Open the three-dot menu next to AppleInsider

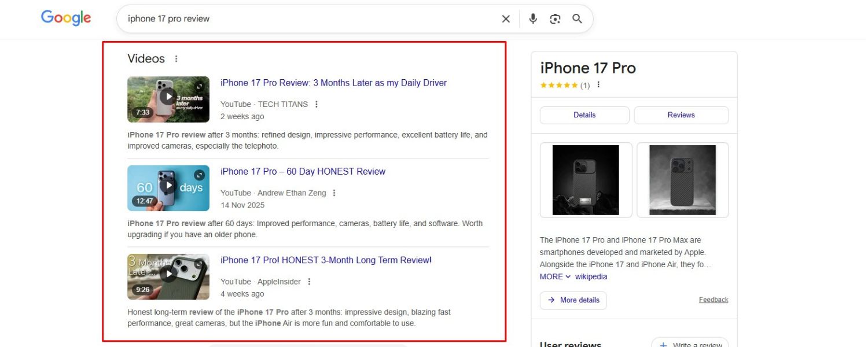pyautogui.click(x=308, y=282)
